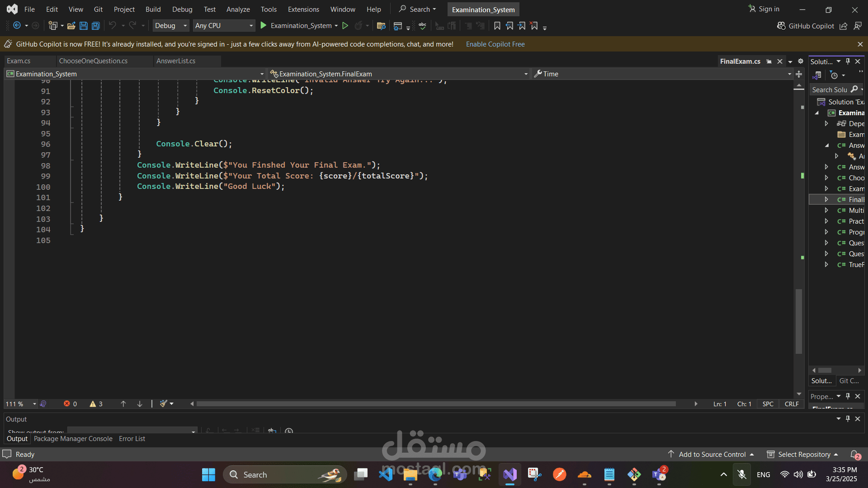Click the Navigate Backward arrow icon
Image resolution: width=868 pixels, height=488 pixels.
point(17,26)
